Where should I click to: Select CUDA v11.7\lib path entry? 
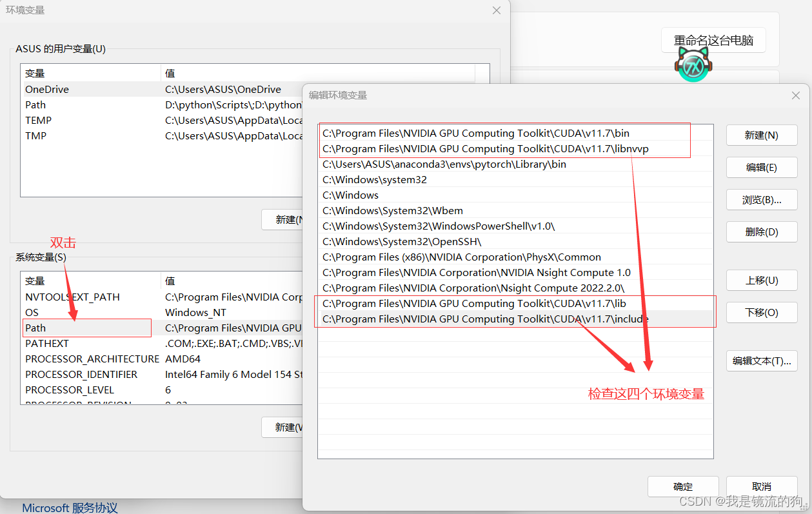516,304
